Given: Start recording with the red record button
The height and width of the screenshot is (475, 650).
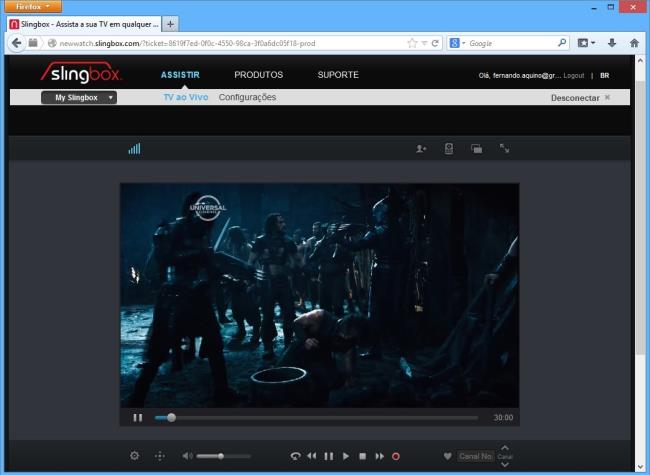Looking at the screenshot, I should tap(396, 456).
